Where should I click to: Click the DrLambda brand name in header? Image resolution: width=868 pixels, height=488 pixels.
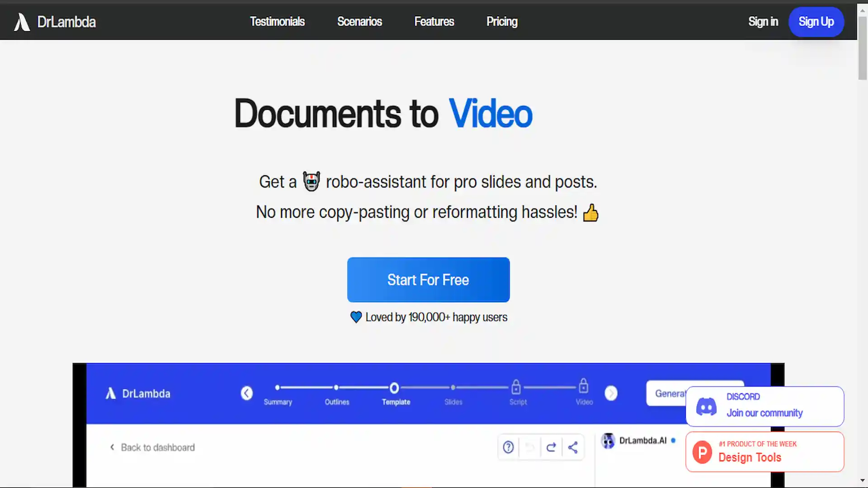coord(66,22)
